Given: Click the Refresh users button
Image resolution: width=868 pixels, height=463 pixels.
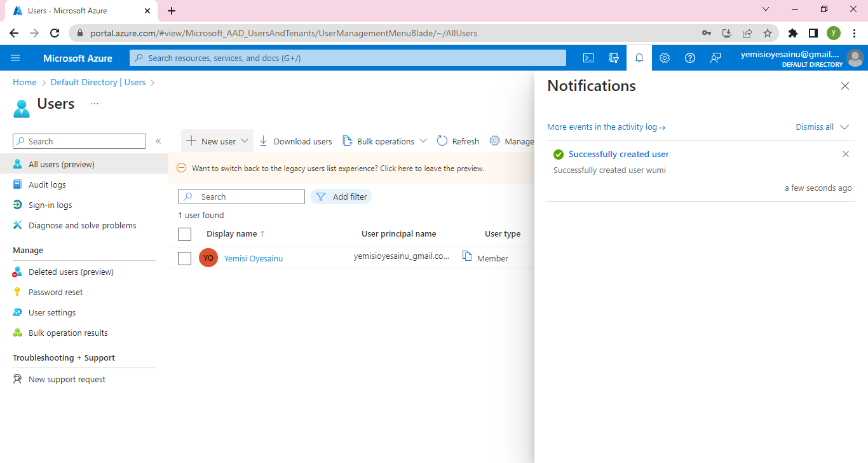Looking at the screenshot, I should click(458, 141).
